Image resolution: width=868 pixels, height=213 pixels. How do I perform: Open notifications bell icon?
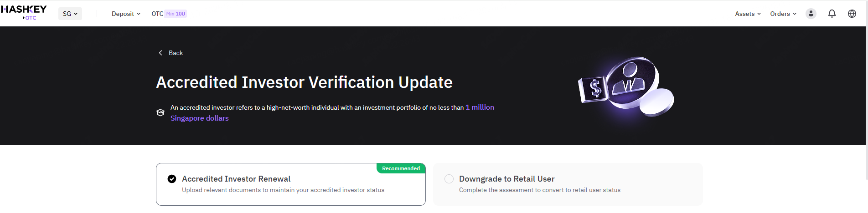click(832, 14)
